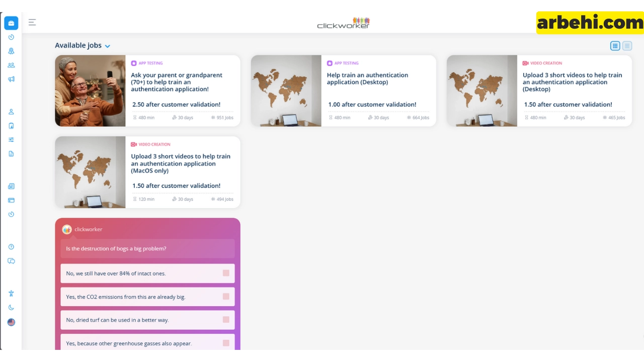
Task: Tick the 'No, dried turf can be used' checkbox
Action: (x=226, y=320)
